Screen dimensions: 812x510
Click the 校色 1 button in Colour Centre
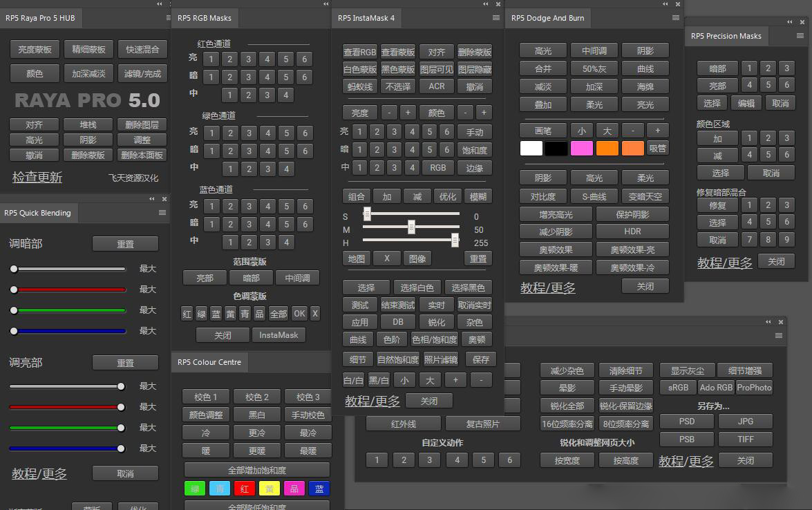[x=205, y=397]
